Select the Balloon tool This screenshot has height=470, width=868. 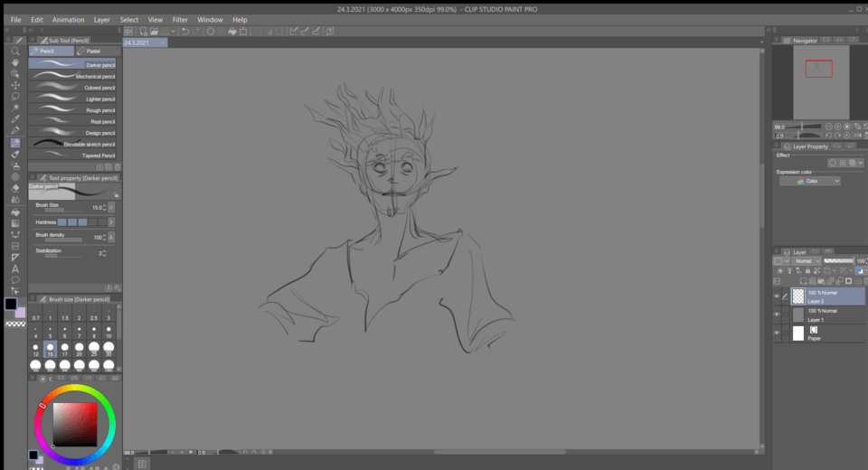(x=15, y=280)
